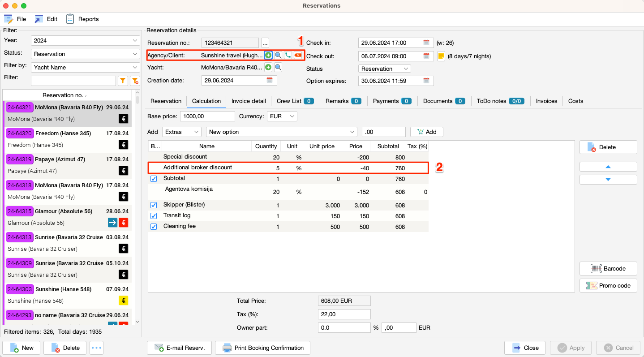
Task: Click the Base price input field
Action: tap(207, 116)
